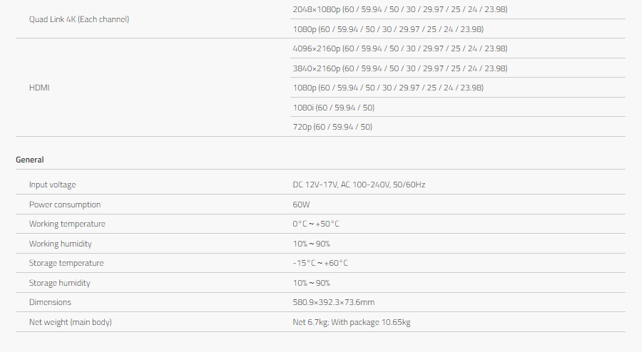Select the Input voltage label
The width and height of the screenshot is (644, 352).
(52, 185)
